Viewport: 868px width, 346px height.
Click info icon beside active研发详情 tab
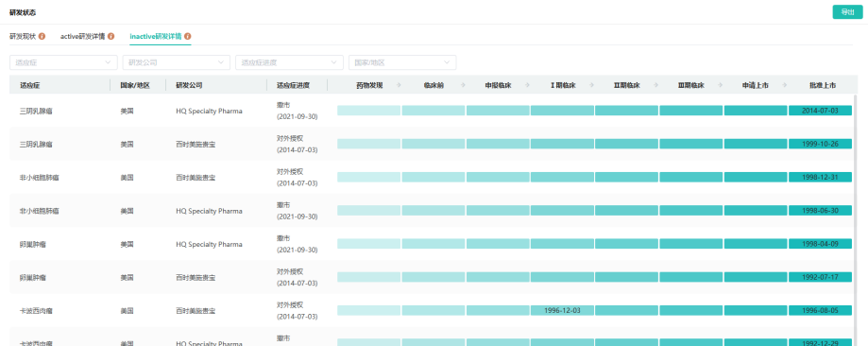111,36
